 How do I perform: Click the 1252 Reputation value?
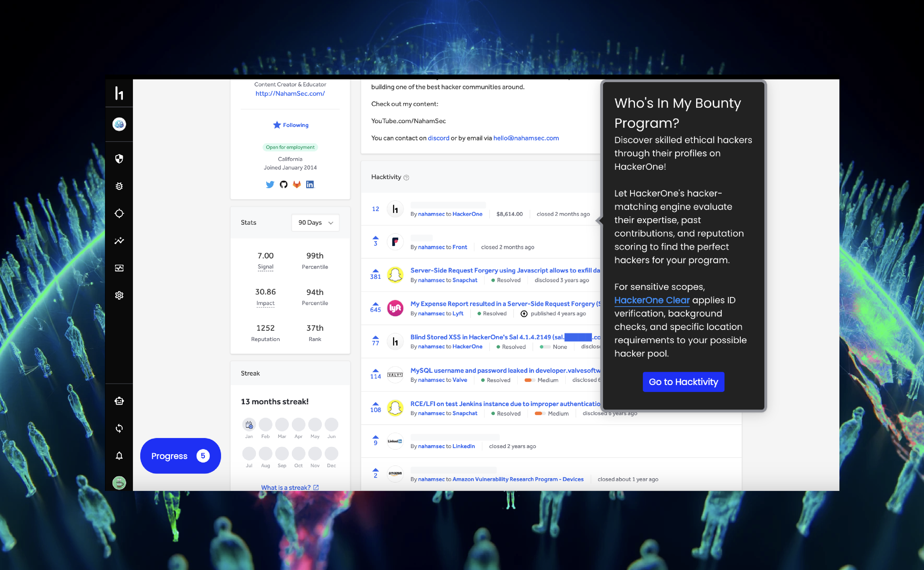(x=265, y=328)
